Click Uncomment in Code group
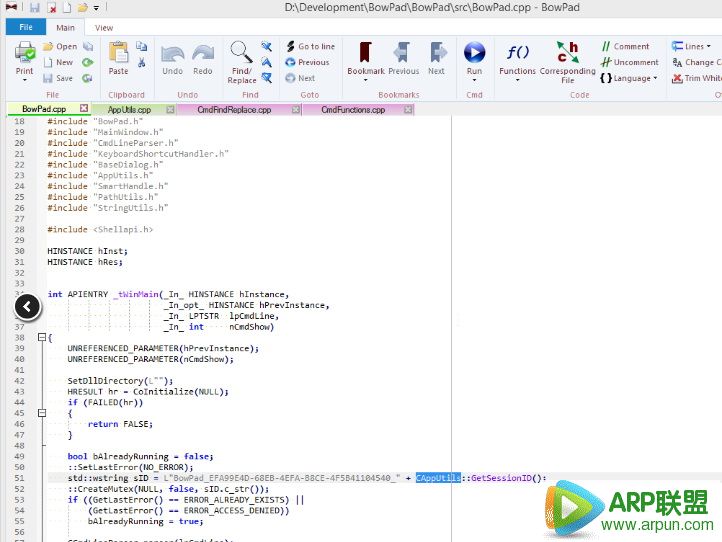The width and height of the screenshot is (722, 542). (629, 62)
